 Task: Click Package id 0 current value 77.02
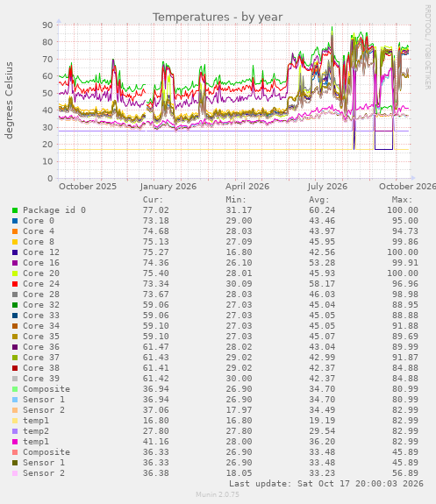[156, 210]
